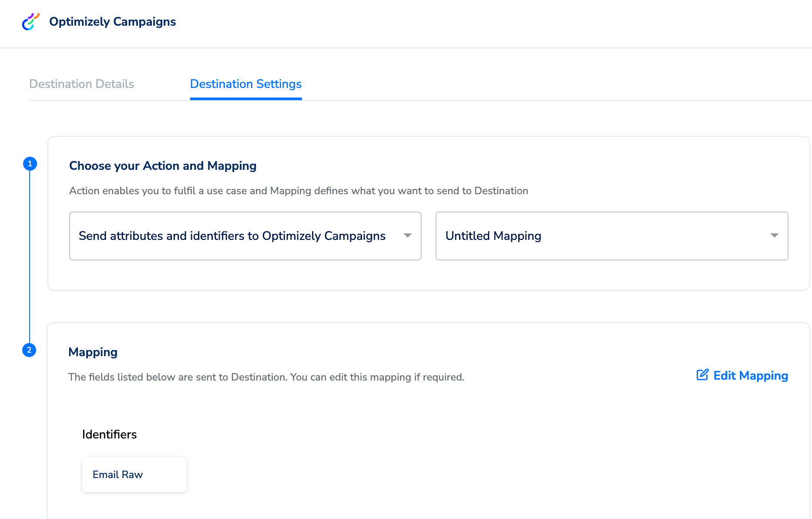Click the Action enables you description text
The height and width of the screenshot is (519, 812).
(x=299, y=191)
